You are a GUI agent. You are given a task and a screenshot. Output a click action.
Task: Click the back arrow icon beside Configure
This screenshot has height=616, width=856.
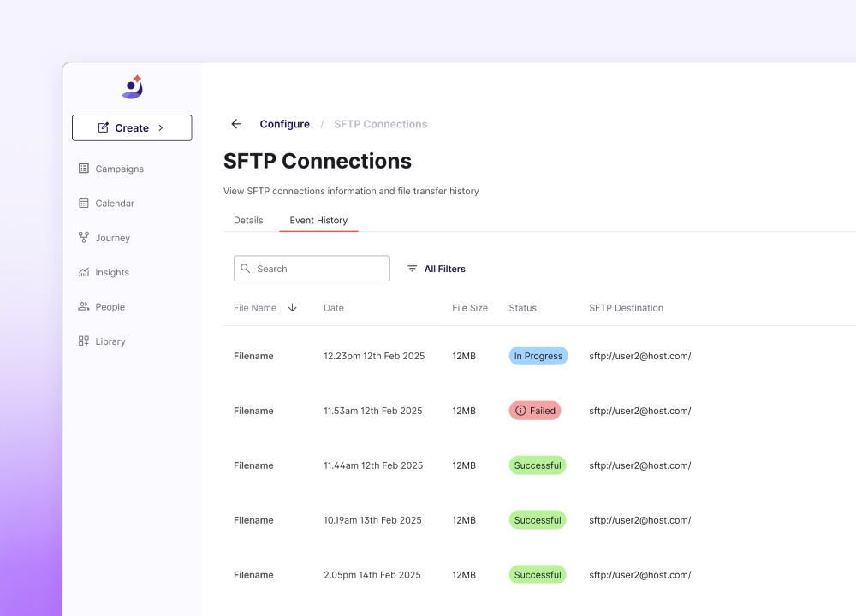(236, 124)
